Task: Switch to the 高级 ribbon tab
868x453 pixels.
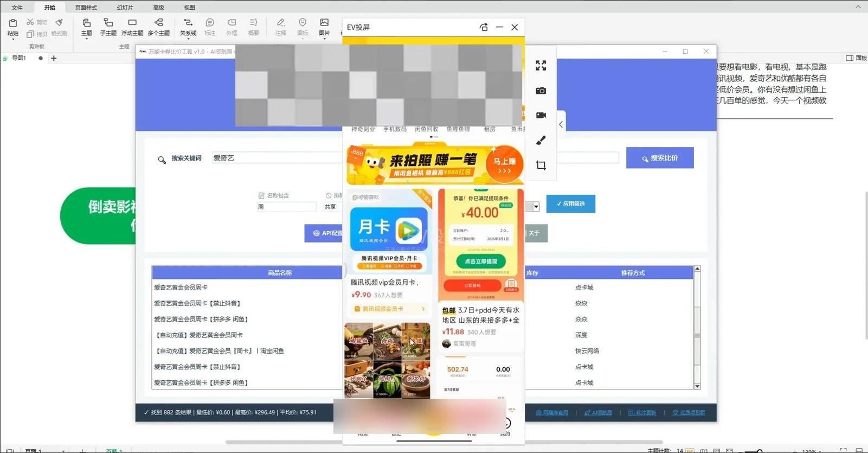Action: [158, 8]
